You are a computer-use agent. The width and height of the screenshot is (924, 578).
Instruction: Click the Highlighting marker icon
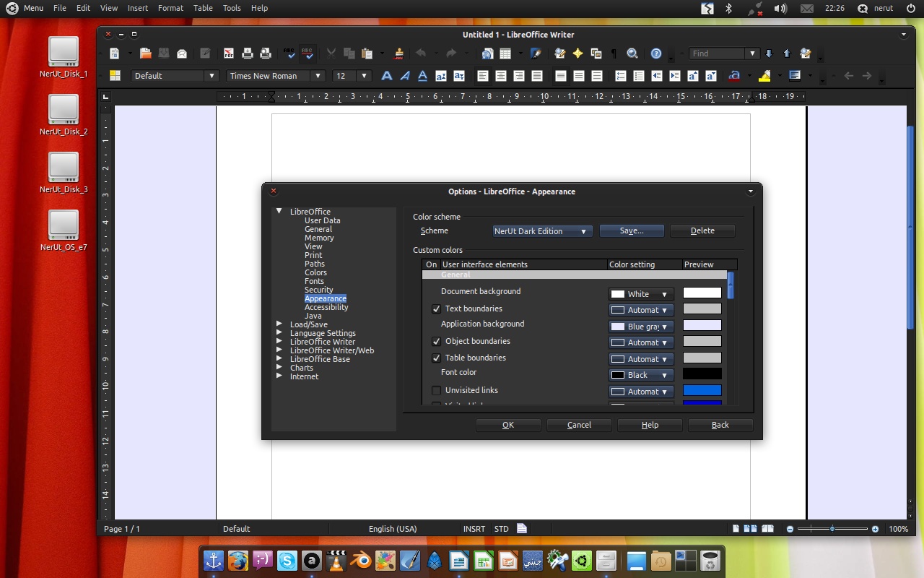coord(764,76)
